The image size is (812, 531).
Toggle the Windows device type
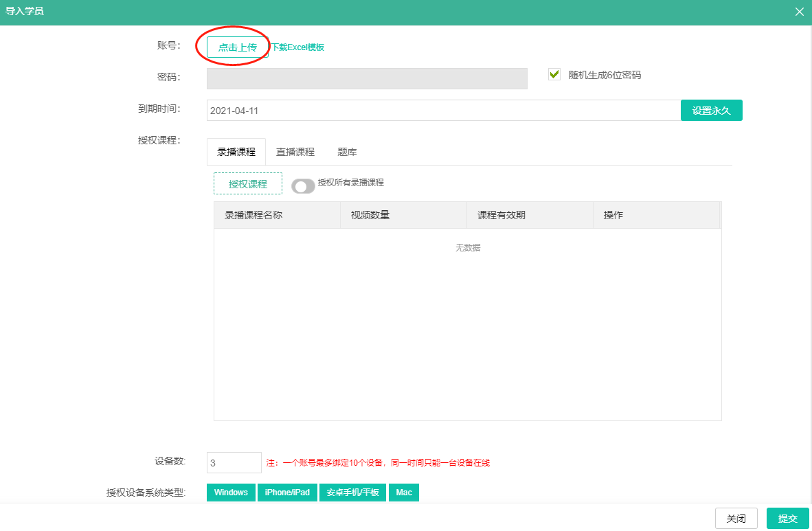(231, 493)
